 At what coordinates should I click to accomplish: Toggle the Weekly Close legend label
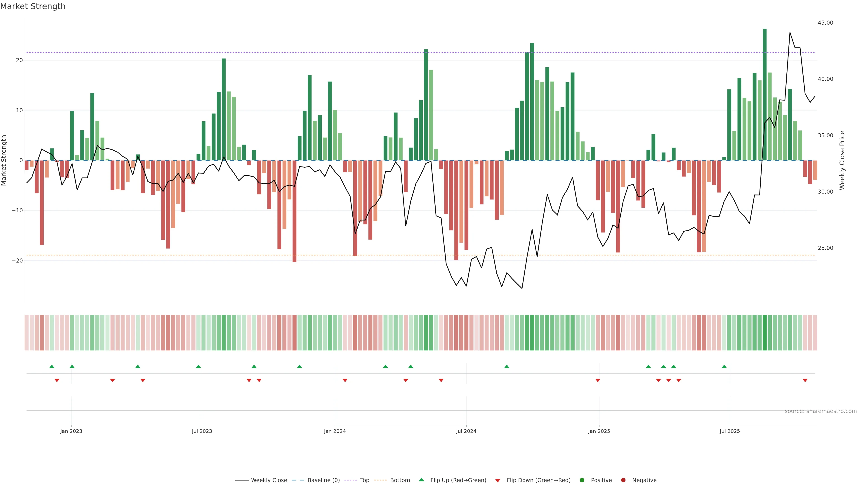(269, 480)
